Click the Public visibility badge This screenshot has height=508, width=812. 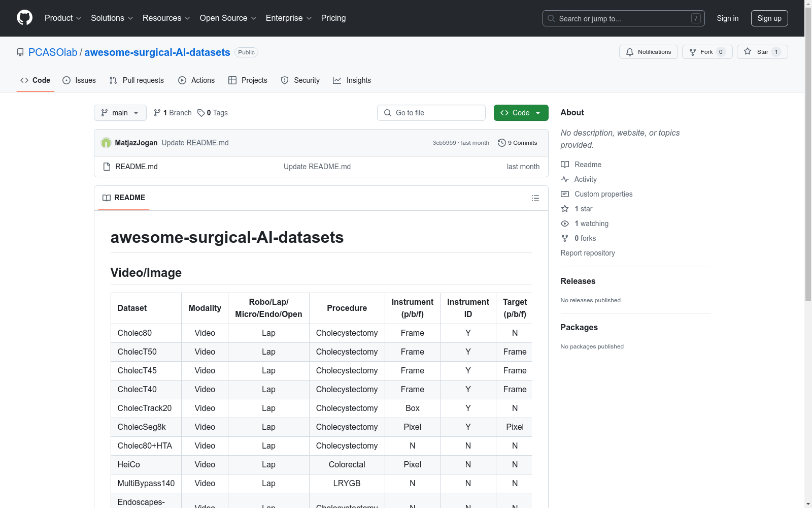(x=246, y=52)
